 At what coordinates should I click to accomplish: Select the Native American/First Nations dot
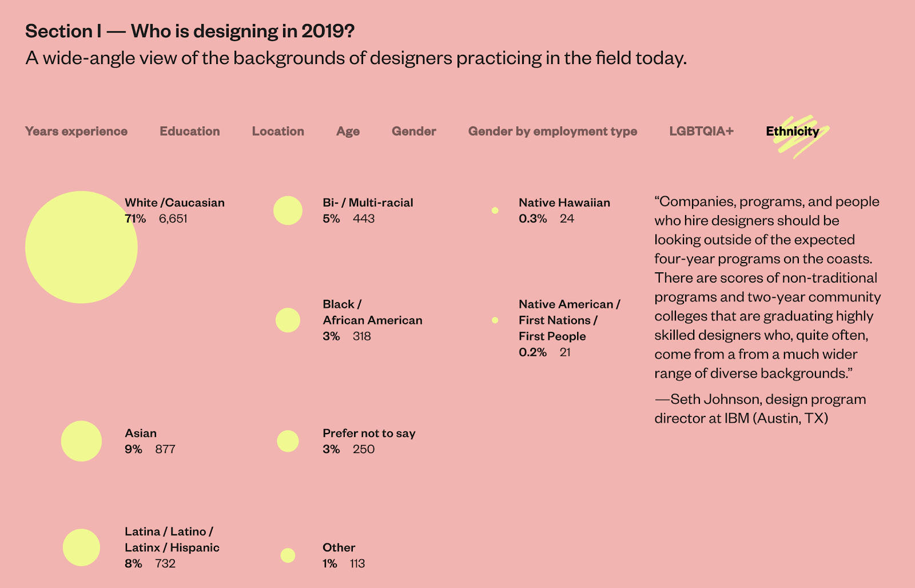click(495, 320)
